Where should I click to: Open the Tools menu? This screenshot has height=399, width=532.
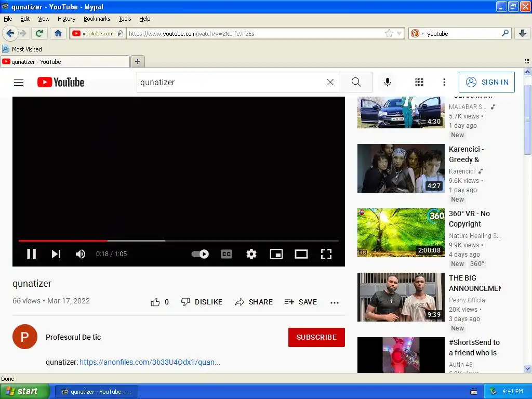pos(125,19)
